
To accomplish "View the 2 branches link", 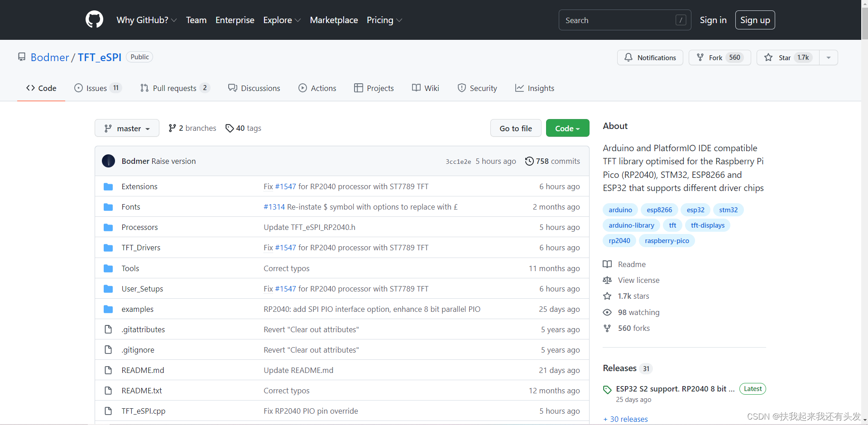I will click(x=192, y=128).
